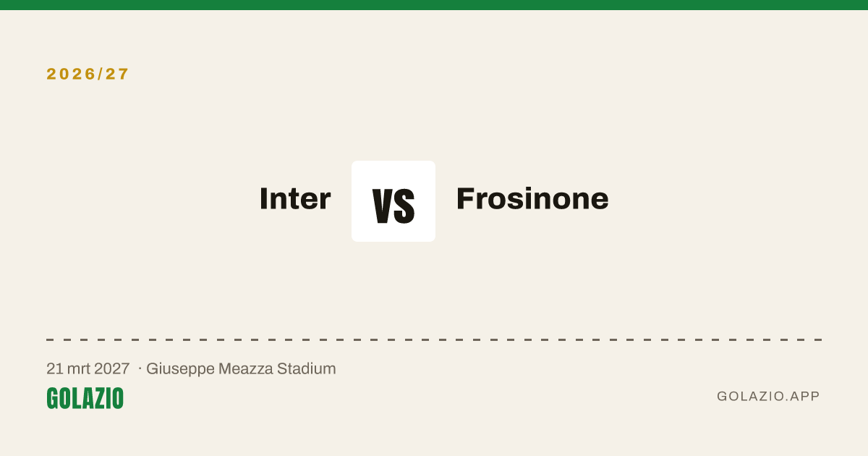Click the 2026/27 season label

tap(88, 74)
